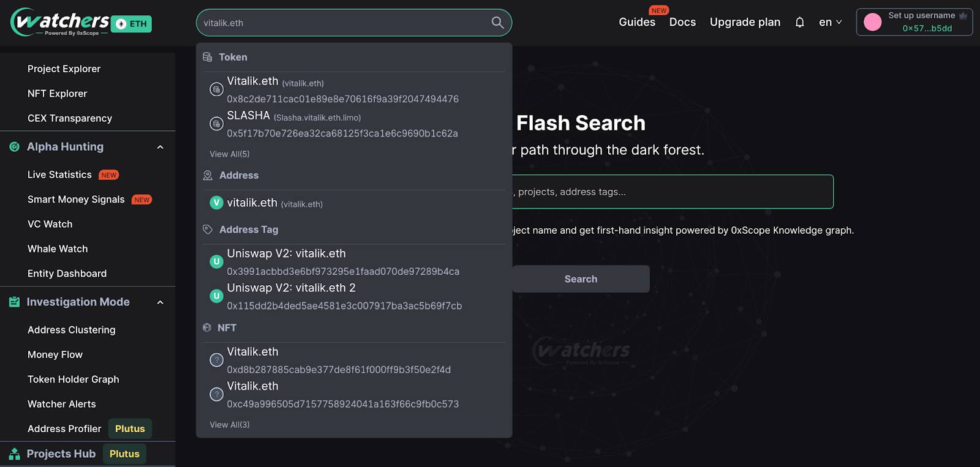Click the Flash Search button
The height and width of the screenshot is (467, 980).
point(581,278)
